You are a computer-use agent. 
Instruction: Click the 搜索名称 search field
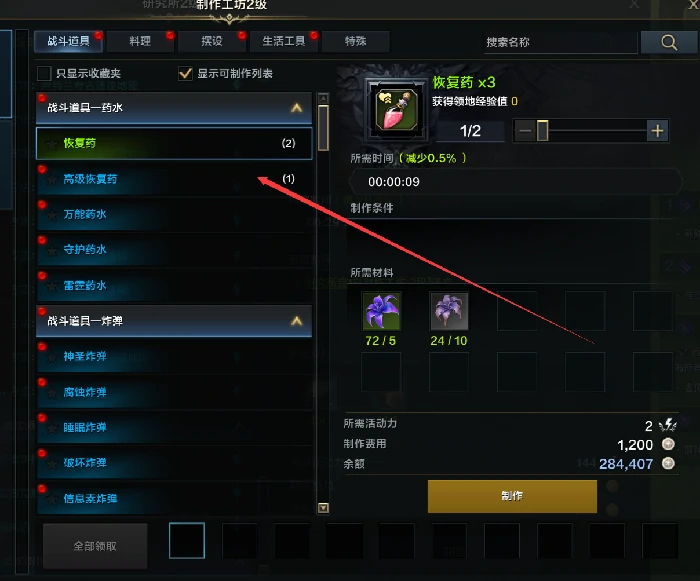[x=561, y=42]
